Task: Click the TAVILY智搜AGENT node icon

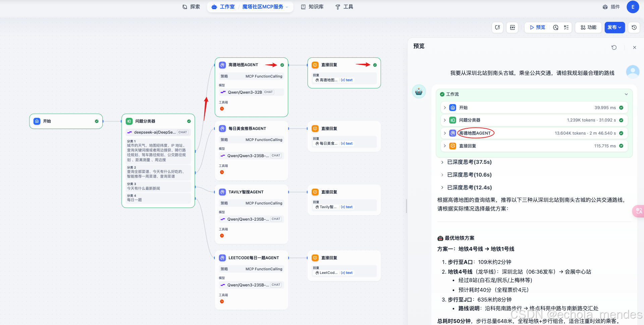Action: coord(222,192)
